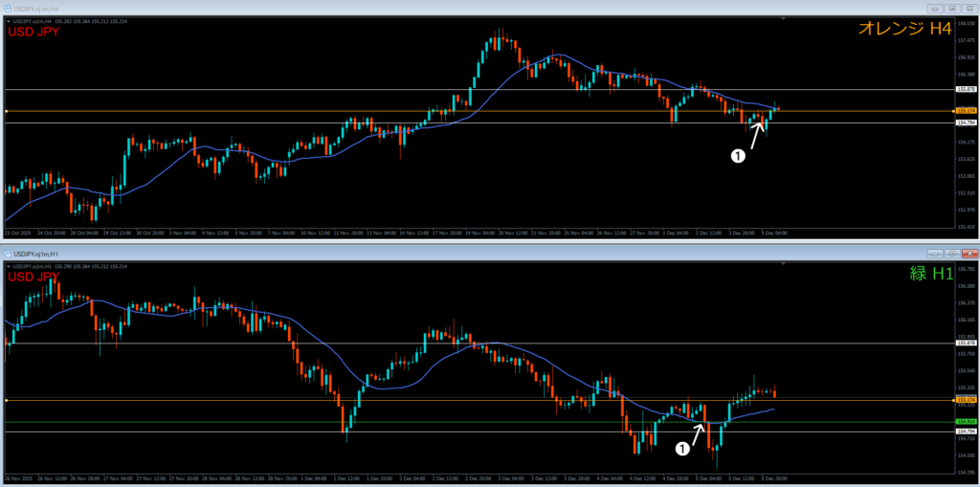
Task: Maximize the USDJPY H4 chart window
Action: (952, 9)
